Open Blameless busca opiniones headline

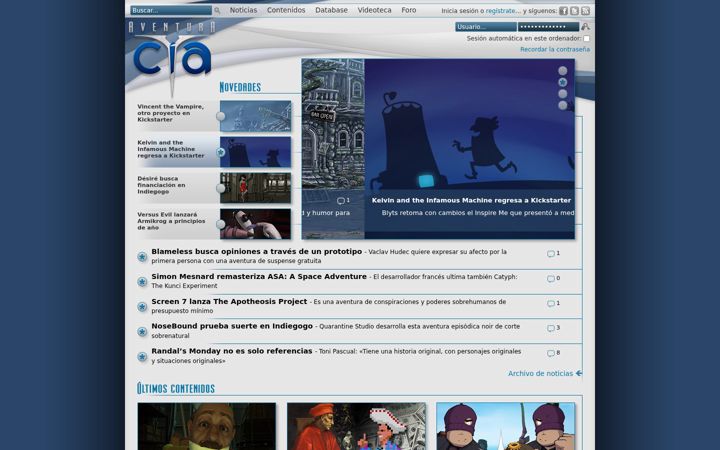(x=257, y=252)
